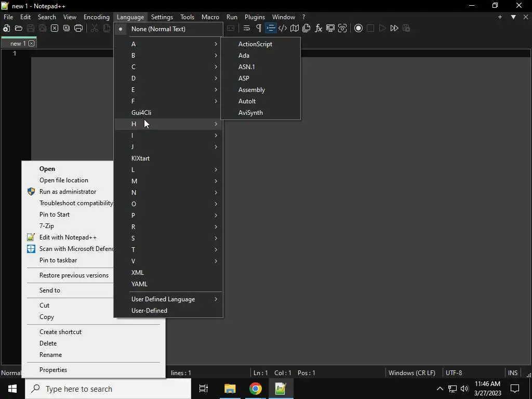Click the UTF-8 encoding status field

click(x=454, y=373)
